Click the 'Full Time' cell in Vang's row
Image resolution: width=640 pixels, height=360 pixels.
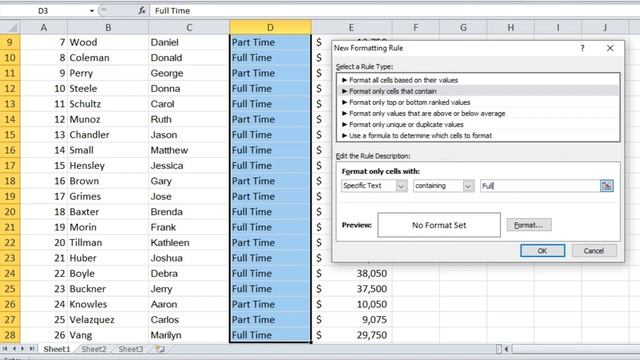point(270,335)
